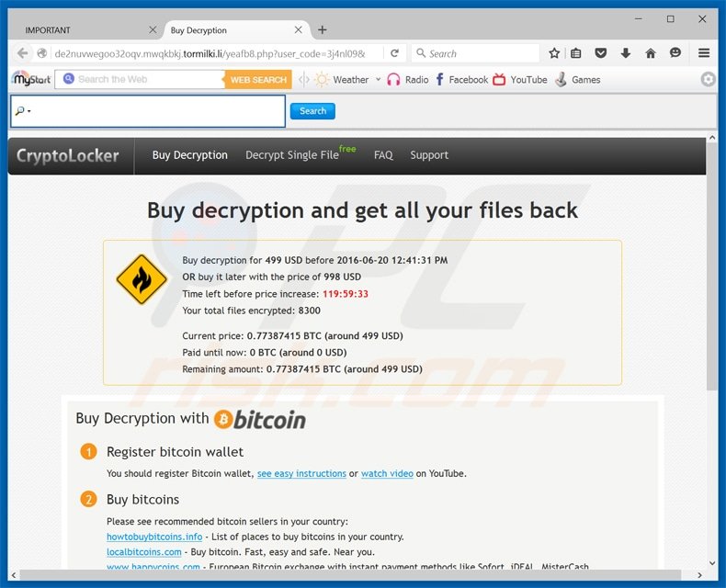Open the watch video link
The height and width of the screenshot is (588, 726).
pyautogui.click(x=387, y=474)
